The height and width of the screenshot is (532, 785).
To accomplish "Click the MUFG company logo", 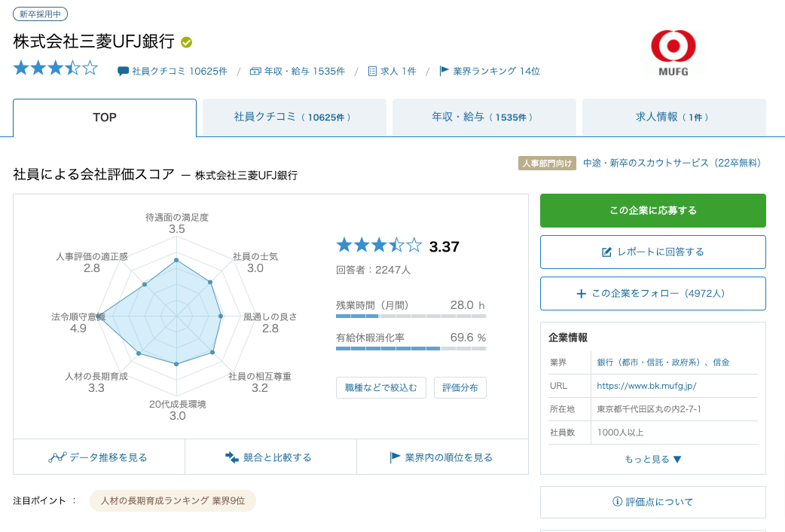I will (673, 53).
